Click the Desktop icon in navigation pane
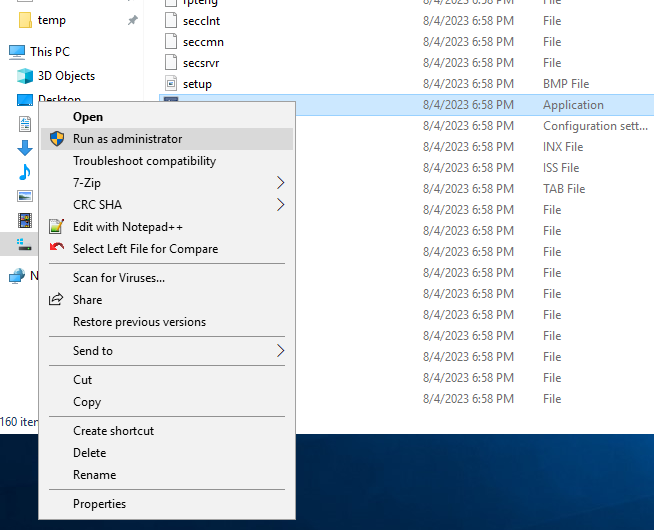Viewport: 654px width, 530px height. pyautogui.click(x=25, y=100)
